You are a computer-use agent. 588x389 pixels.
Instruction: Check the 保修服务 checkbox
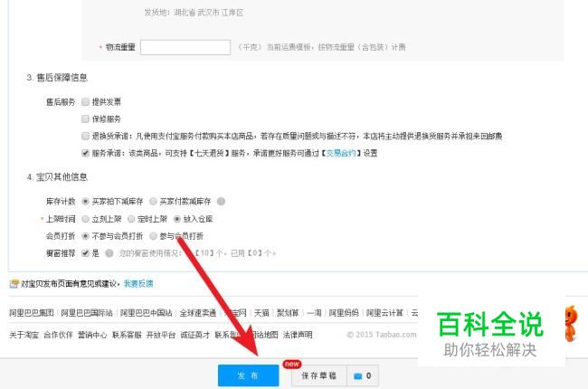86,119
